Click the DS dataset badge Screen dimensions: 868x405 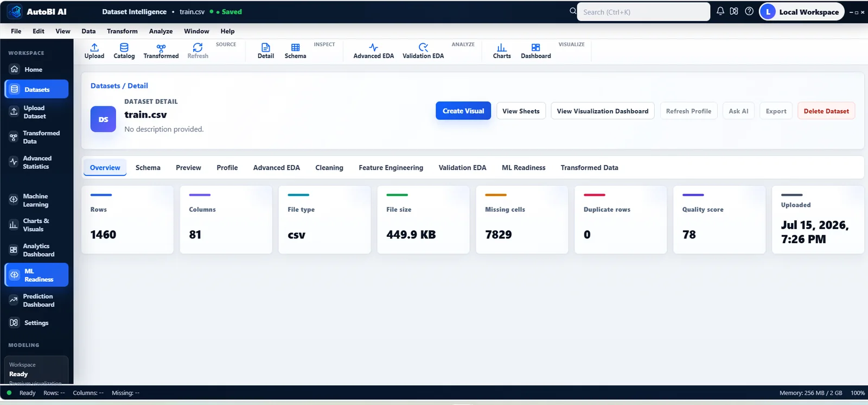tap(103, 119)
